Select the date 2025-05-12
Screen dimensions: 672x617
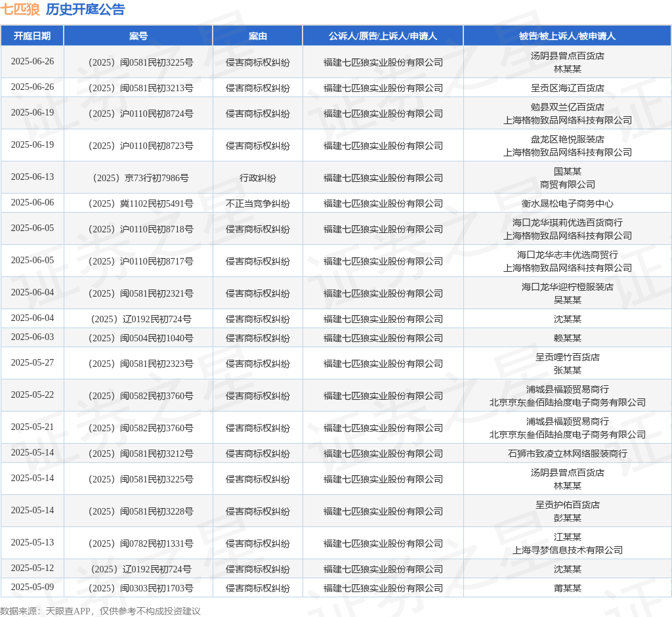coord(33,568)
